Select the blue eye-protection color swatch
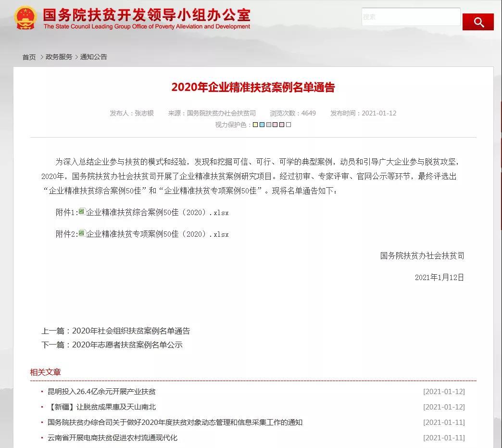Viewport: 502px width, 448px height. [x=262, y=125]
